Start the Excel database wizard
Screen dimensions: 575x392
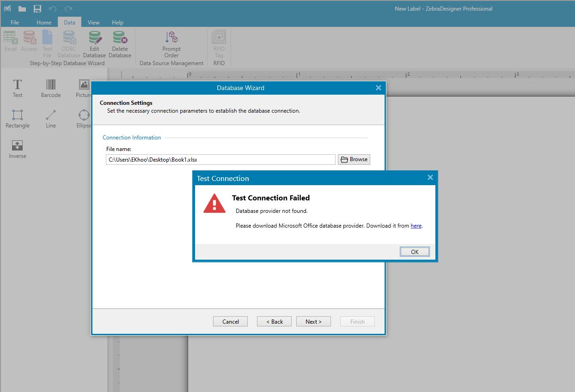[11, 42]
